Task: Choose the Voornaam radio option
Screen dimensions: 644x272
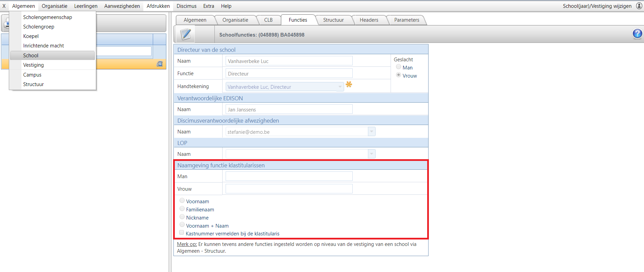Action: (x=182, y=201)
